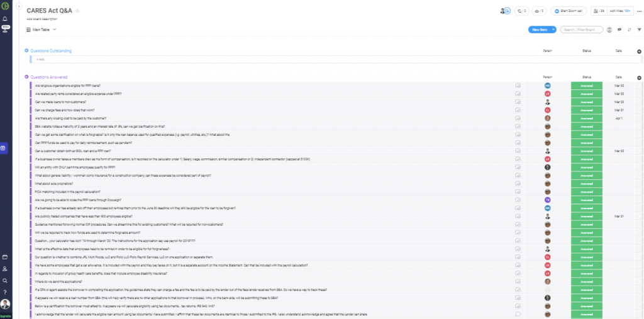Image resolution: width=644 pixels, height=319 pixels.
Task: Open conversation for per-diem reimbursement question
Action: (x=518, y=143)
